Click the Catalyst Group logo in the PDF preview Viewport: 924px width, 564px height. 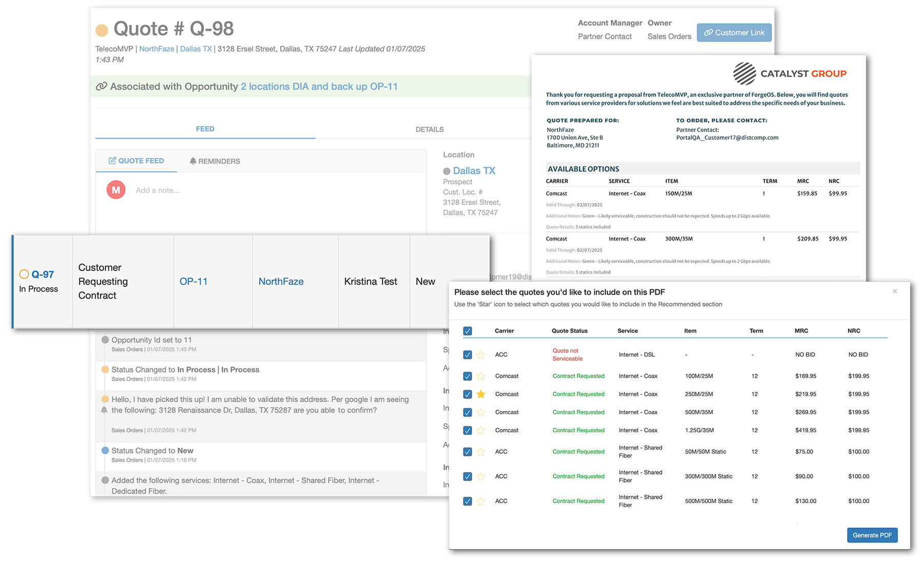click(790, 73)
